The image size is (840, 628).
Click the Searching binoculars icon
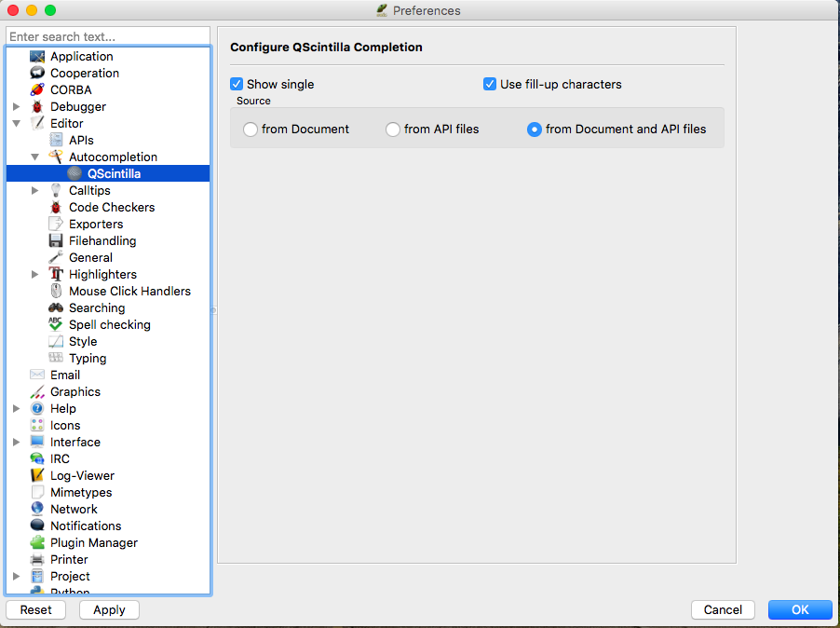point(56,308)
